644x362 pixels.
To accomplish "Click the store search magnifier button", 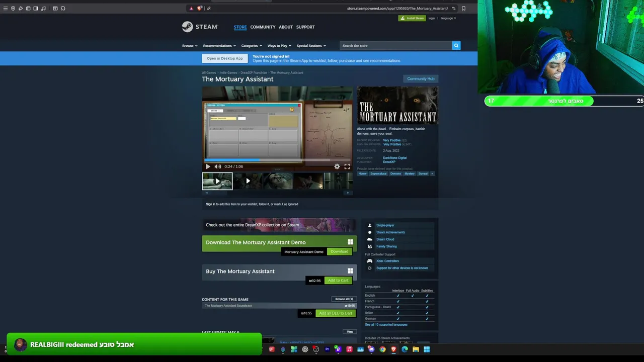I will point(456,46).
